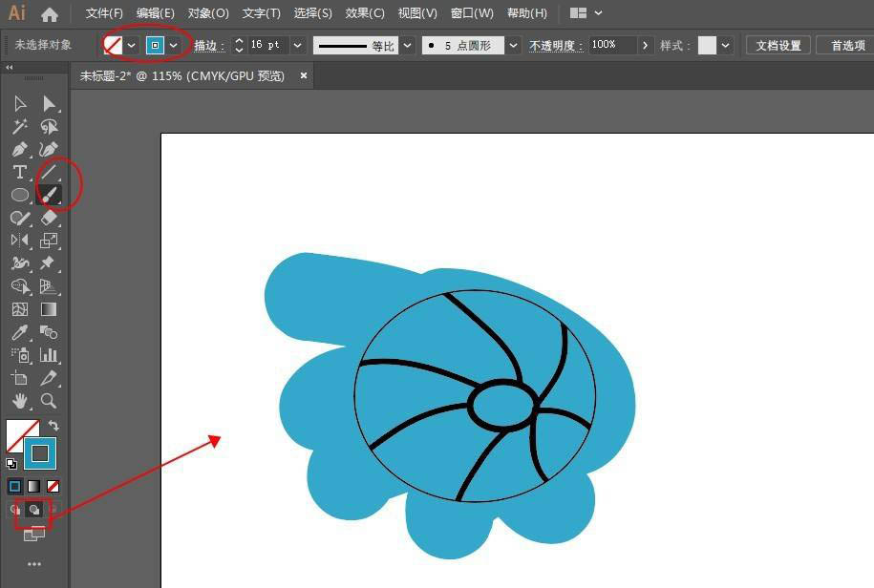Open the 对象(O) menu
874x588 pixels.
pyautogui.click(x=208, y=12)
